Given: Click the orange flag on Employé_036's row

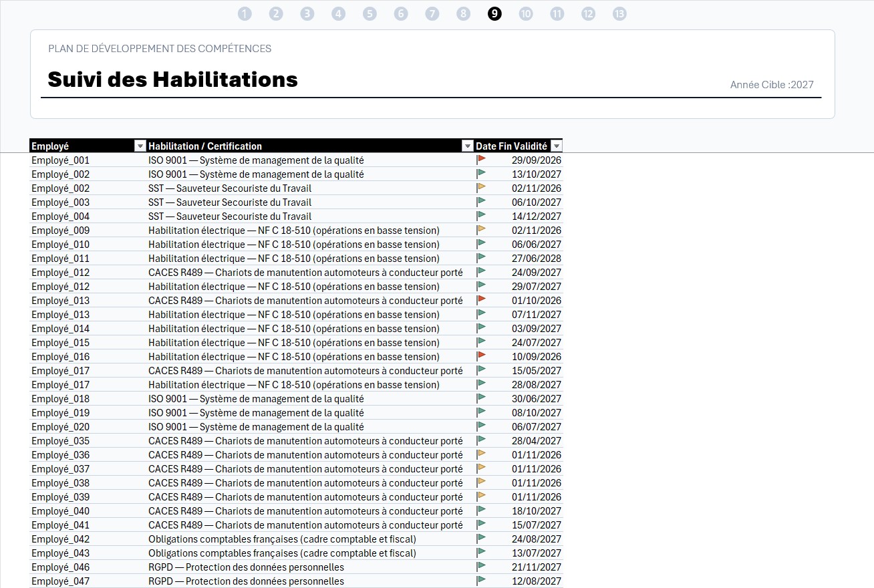Looking at the screenshot, I should point(481,454).
